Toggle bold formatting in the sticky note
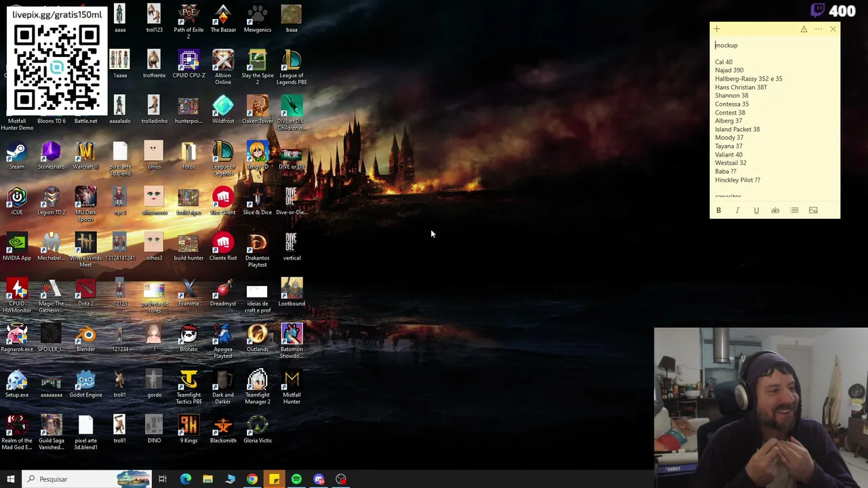 [719, 210]
